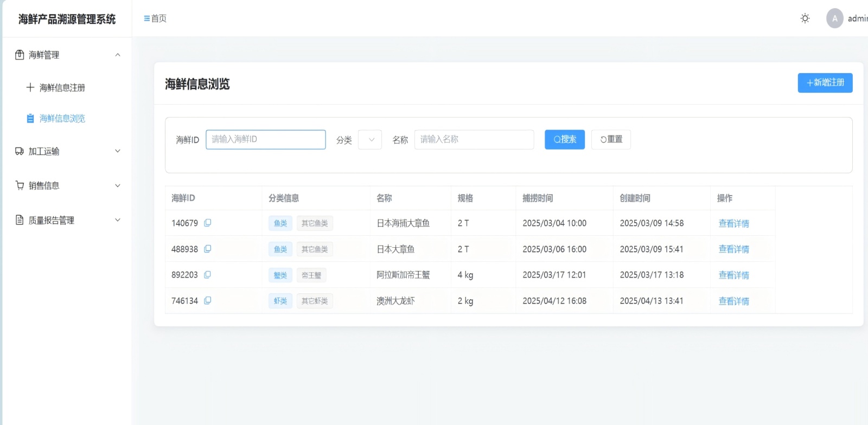Image resolution: width=868 pixels, height=425 pixels.
Task: Click into the 名称 search field
Action: point(474,139)
